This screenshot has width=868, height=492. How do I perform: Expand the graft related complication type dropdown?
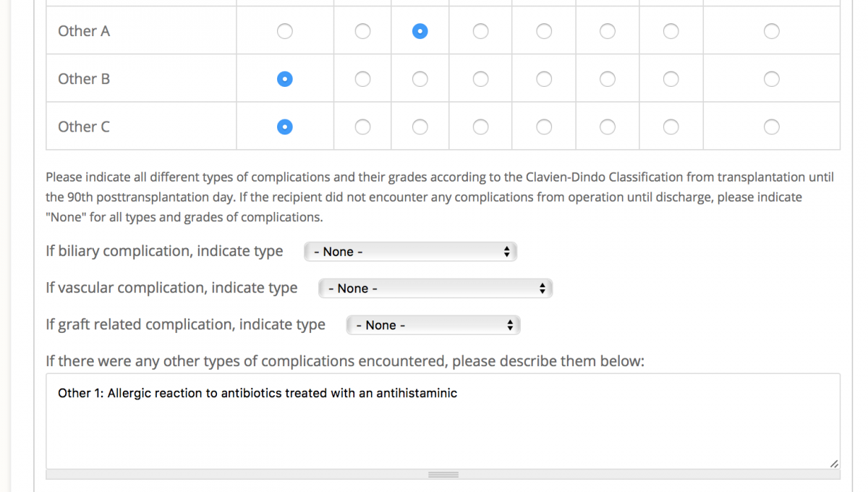pos(433,326)
